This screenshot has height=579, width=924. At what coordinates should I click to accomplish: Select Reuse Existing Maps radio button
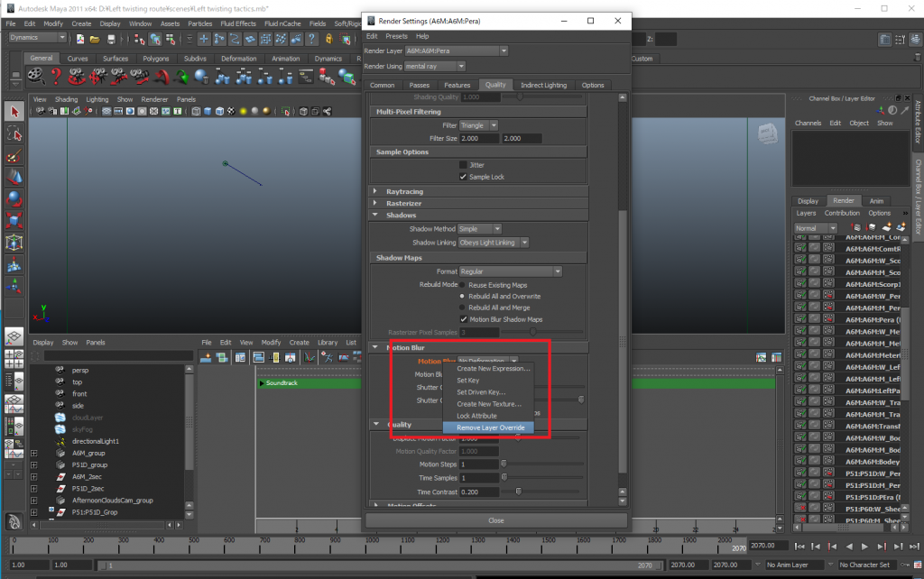(x=462, y=285)
